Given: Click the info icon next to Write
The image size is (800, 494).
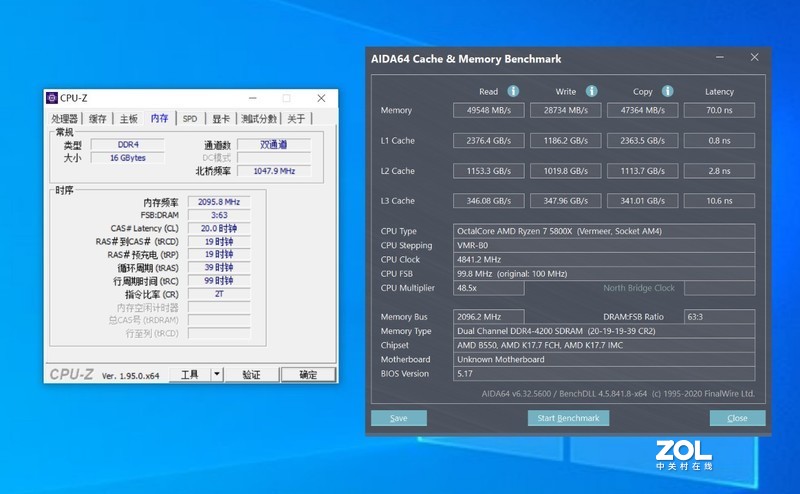Looking at the screenshot, I should [x=591, y=91].
